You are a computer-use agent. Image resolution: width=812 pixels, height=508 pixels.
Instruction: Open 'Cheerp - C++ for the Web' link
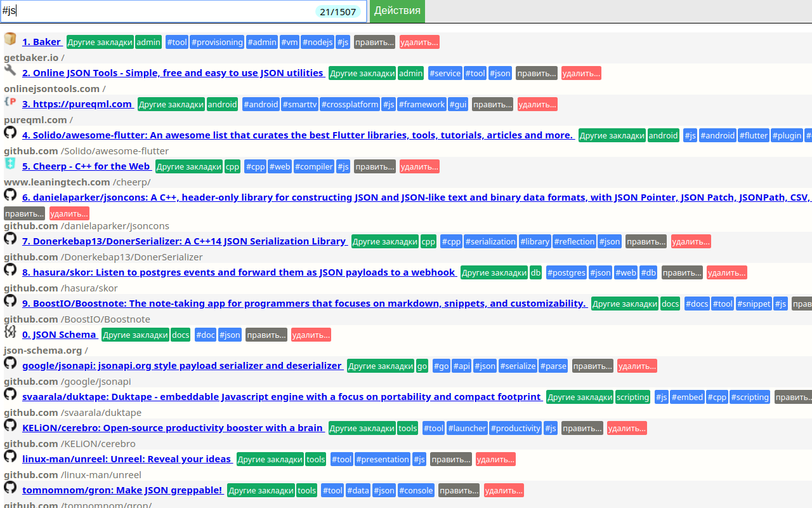pos(87,166)
